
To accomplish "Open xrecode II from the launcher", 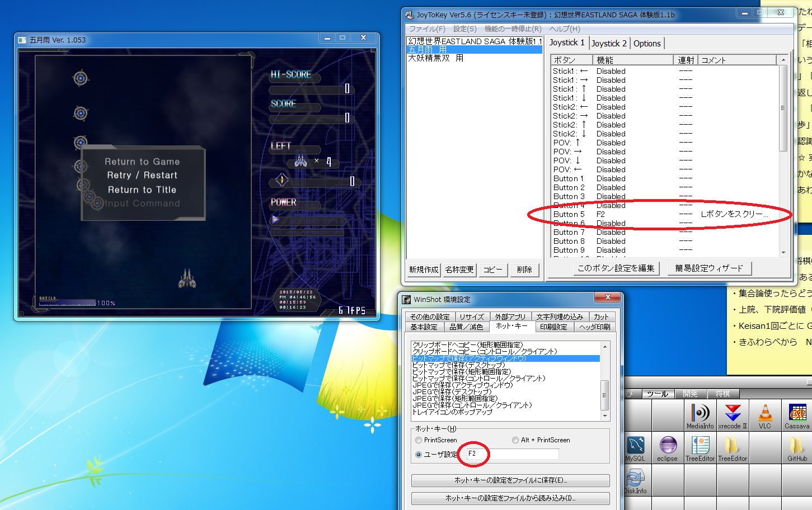I will [x=733, y=416].
